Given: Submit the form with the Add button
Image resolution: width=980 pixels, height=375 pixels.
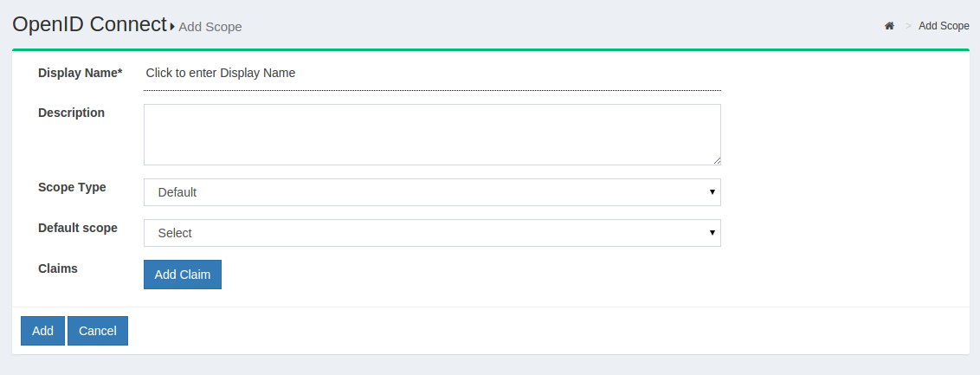Looking at the screenshot, I should (x=42, y=331).
